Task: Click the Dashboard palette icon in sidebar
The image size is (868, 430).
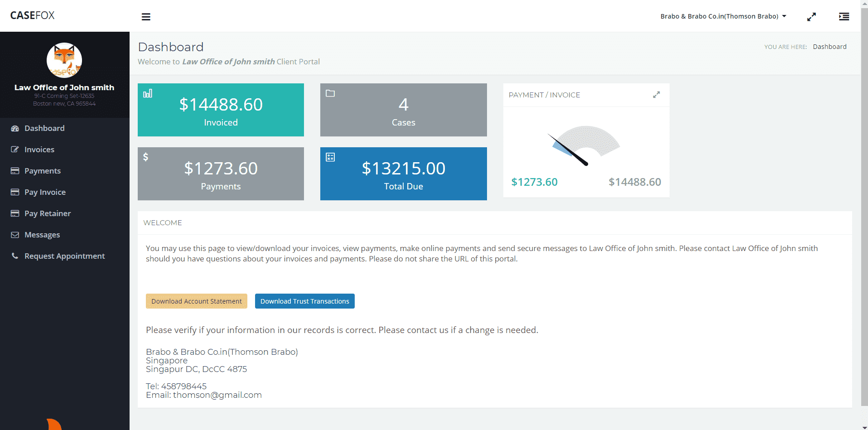Action: pyautogui.click(x=15, y=128)
